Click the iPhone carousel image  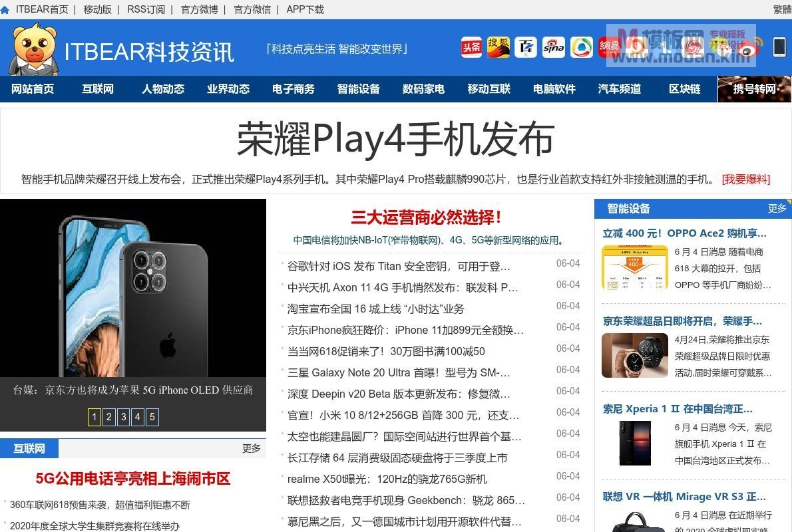click(x=133, y=288)
